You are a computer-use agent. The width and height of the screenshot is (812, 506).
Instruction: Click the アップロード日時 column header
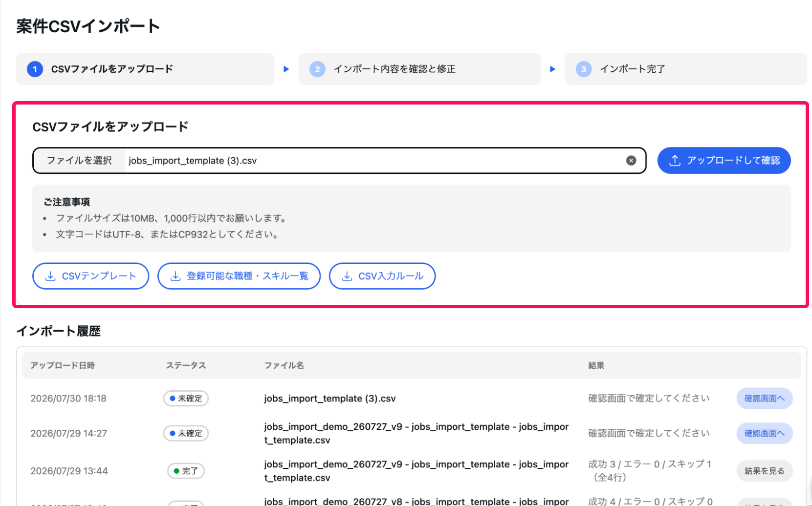pyautogui.click(x=63, y=365)
